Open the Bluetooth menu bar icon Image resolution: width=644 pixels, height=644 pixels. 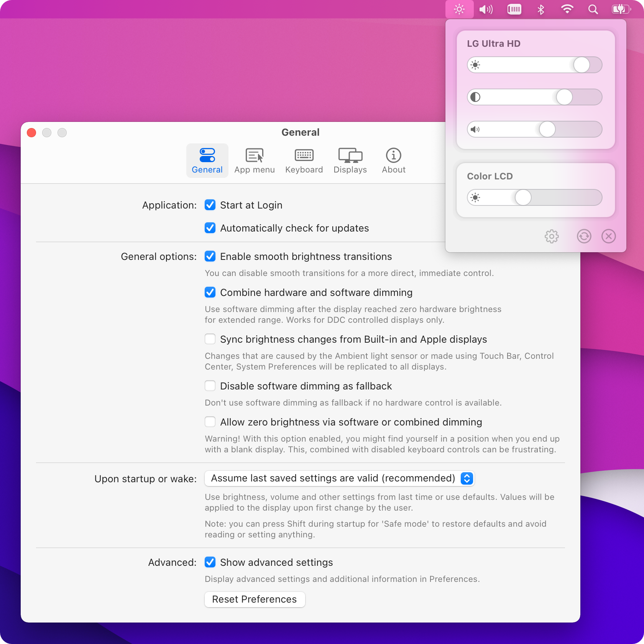pos(540,9)
